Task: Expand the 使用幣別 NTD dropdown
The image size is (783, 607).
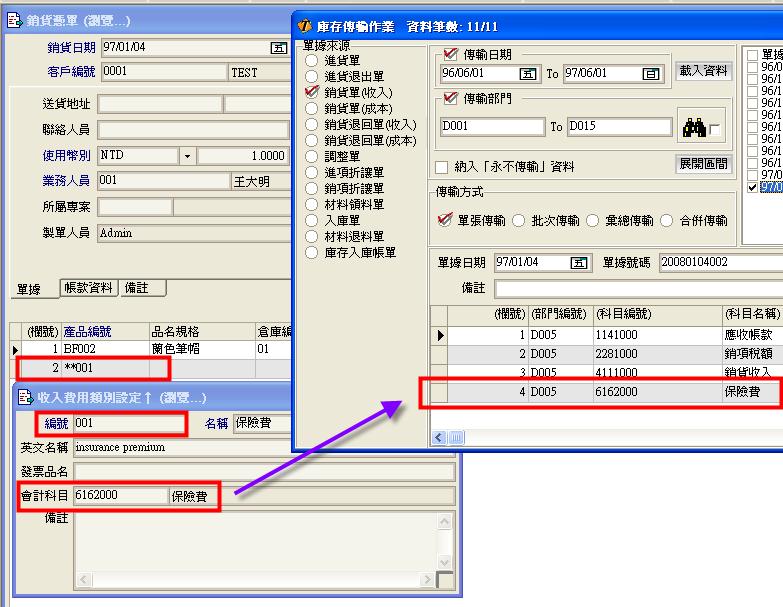Action: point(187,157)
